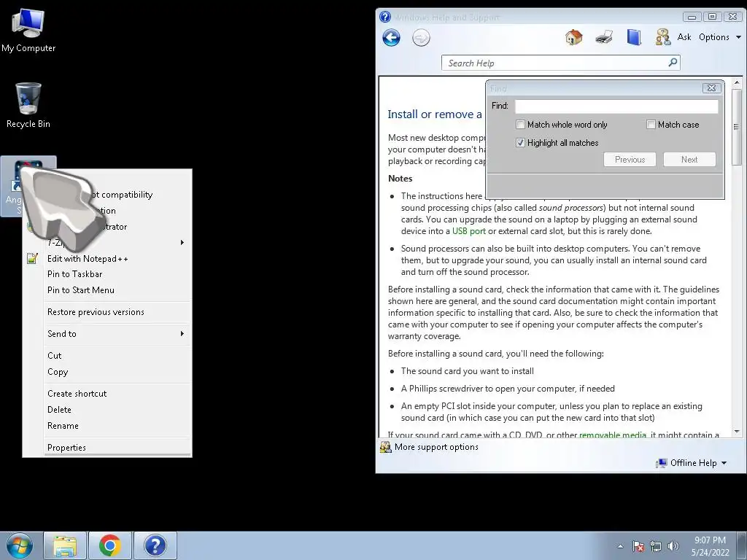Click the help page scrollbar up arrow
Screen dimensions: 747x560
[737, 82]
